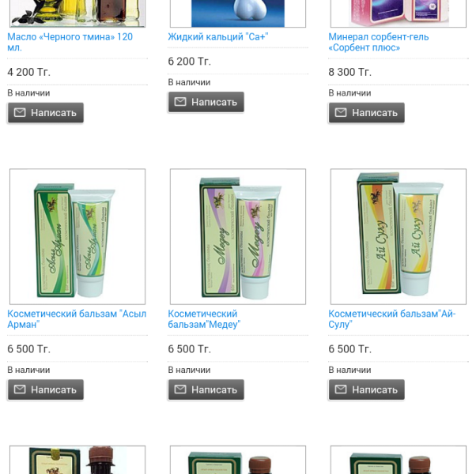
Task: Click envelope icon under Медеу balm
Action: pyautogui.click(x=180, y=389)
